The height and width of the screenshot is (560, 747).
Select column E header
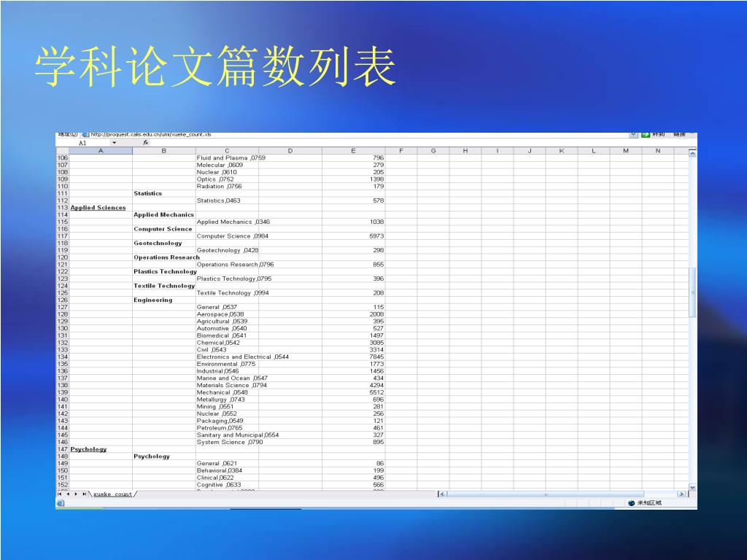[354, 151]
